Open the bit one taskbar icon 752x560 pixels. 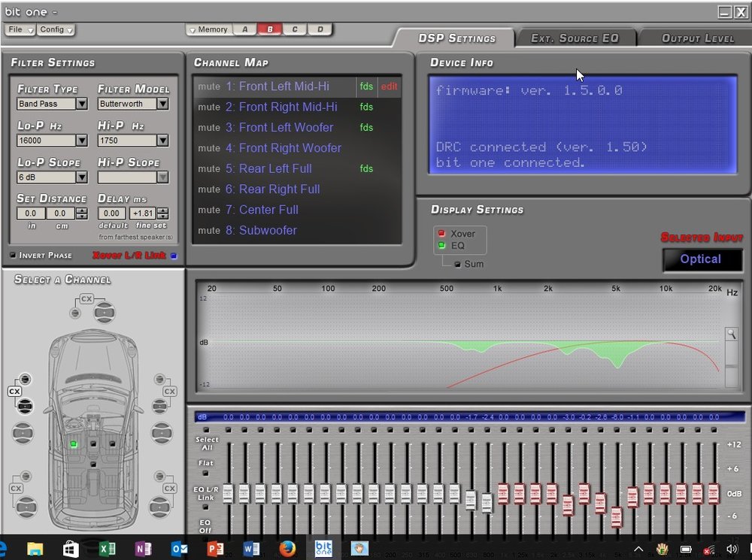(323, 548)
